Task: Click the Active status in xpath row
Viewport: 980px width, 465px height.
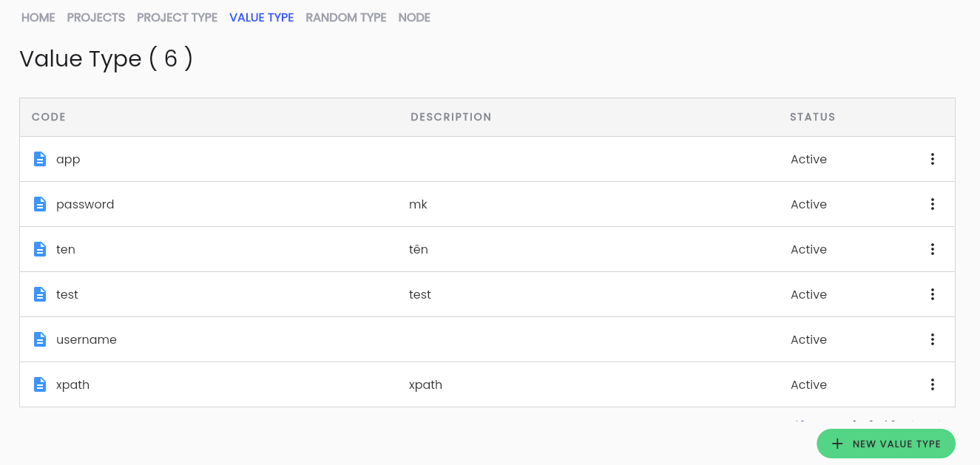Action: click(808, 384)
